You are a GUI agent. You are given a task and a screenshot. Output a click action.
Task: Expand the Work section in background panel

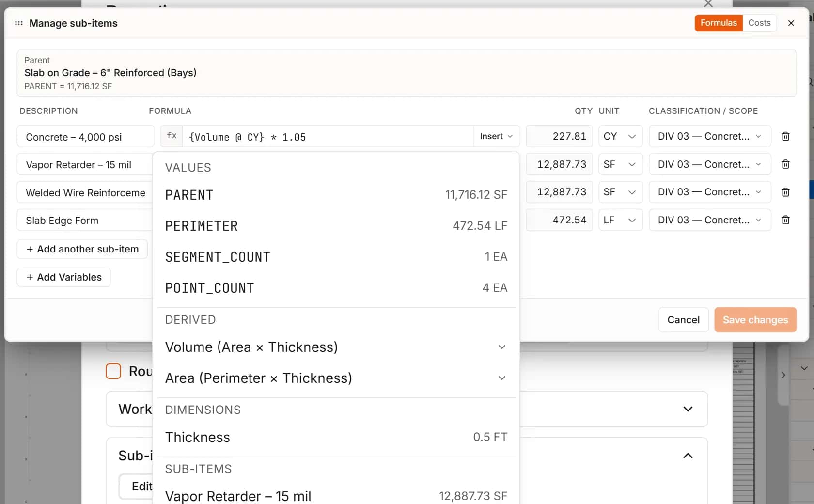tap(688, 409)
